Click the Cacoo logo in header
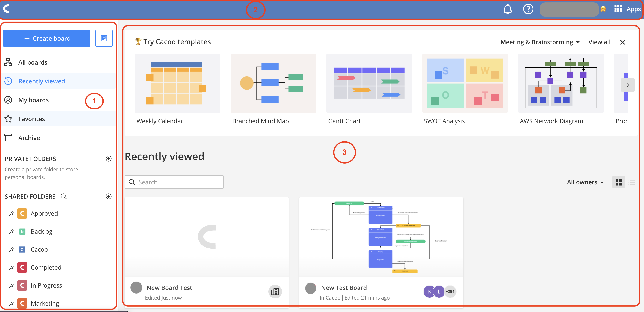Screen dimensions: 644x312 [6, 9]
